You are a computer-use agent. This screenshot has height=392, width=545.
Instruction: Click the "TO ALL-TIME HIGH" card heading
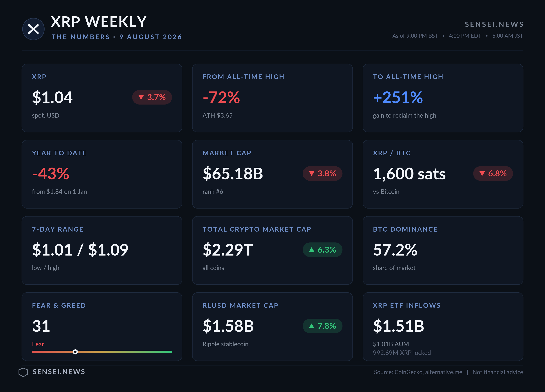pos(408,77)
